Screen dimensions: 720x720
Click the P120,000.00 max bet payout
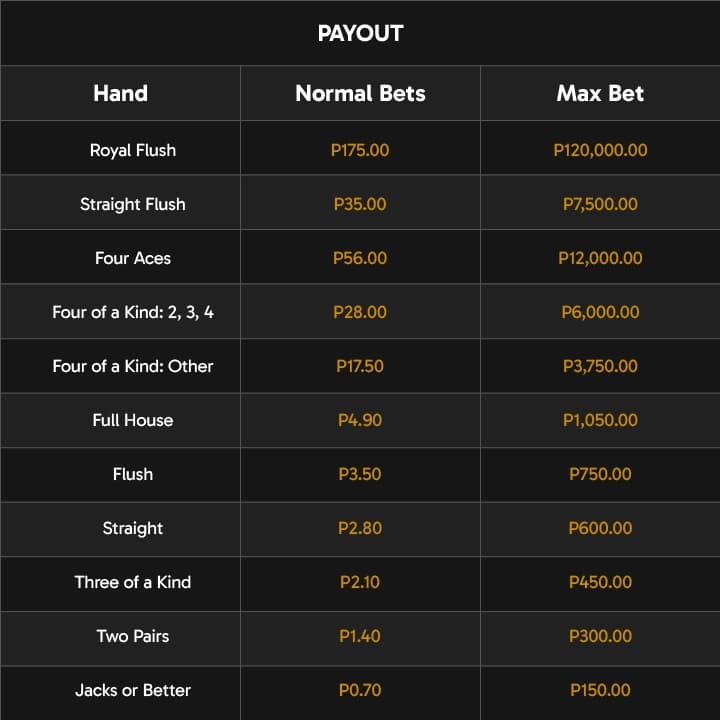pos(600,150)
